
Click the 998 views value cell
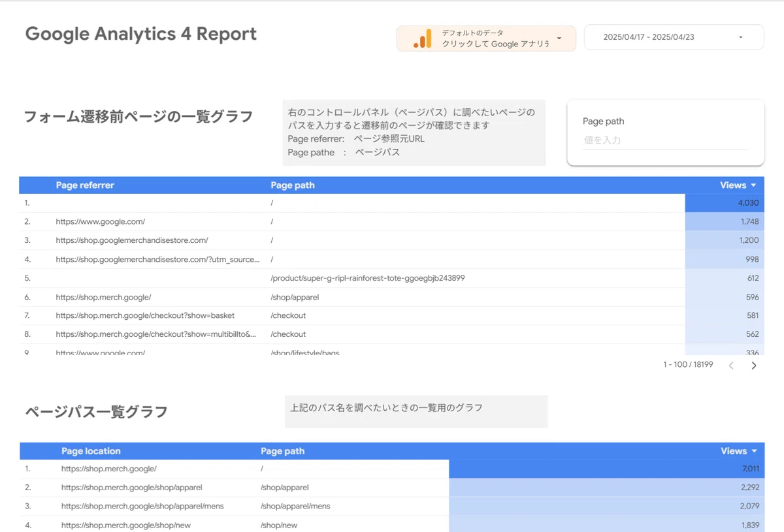pyautogui.click(x=725, y=259)
